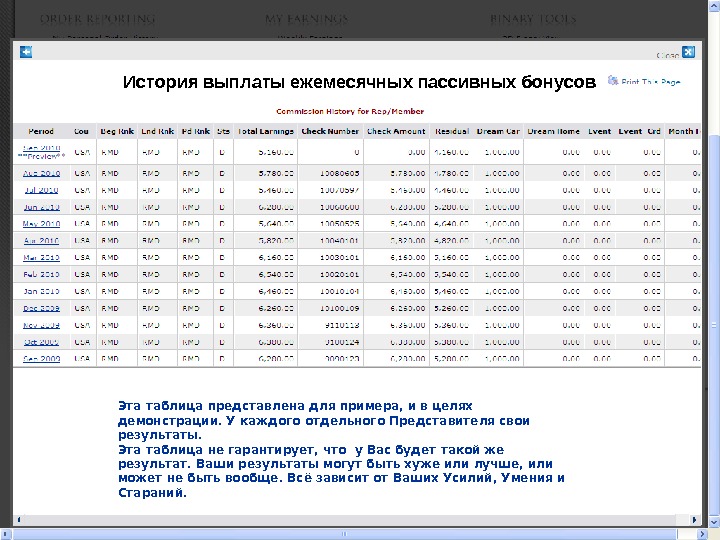Open BINARY TOOLS tab on background page
The width and height of the screenshot is (720, 540).
(x=533, y=19)
